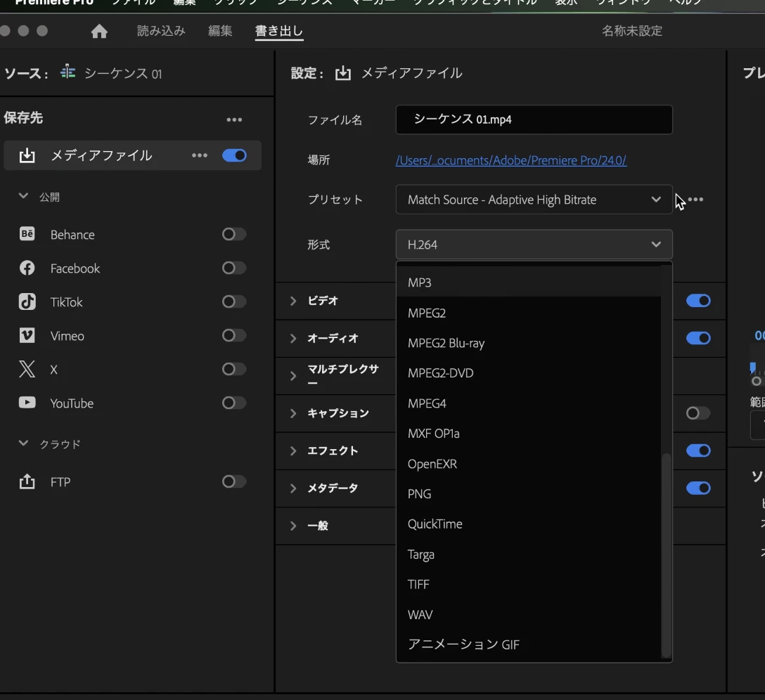Turn off the ビデオ export toggle

[x=698, y=301]
